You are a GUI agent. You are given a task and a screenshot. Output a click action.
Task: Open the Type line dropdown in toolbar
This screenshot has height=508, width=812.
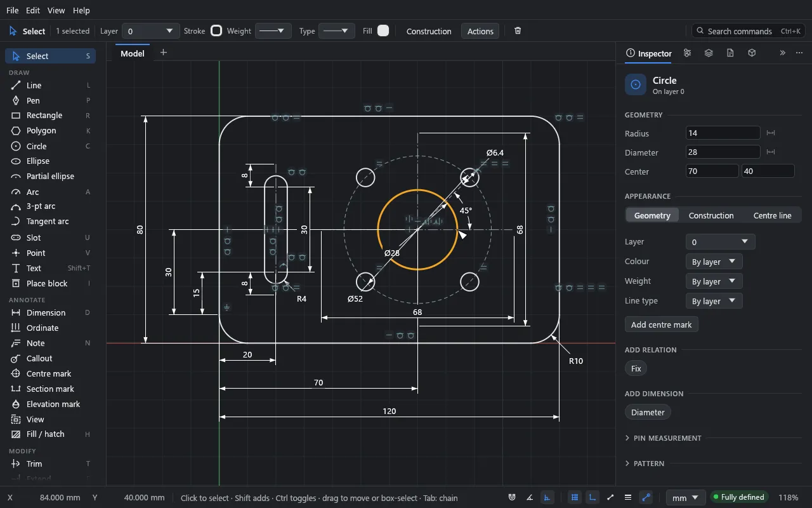[337, 31]
